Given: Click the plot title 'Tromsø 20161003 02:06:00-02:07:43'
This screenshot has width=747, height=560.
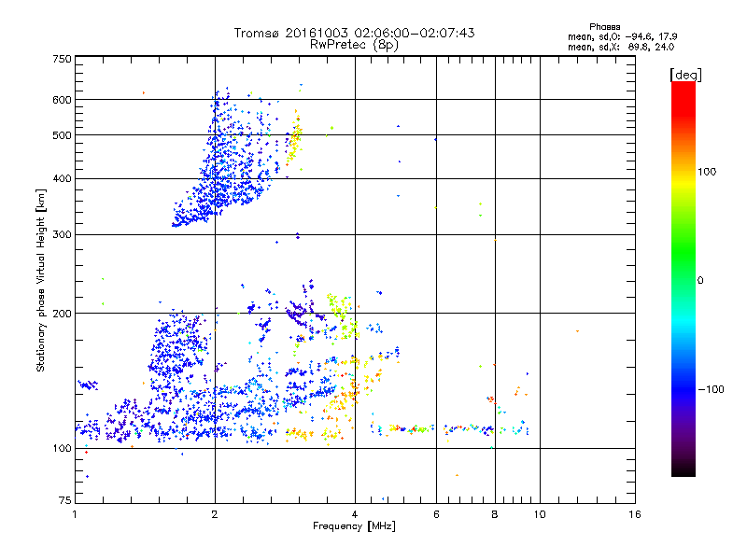Looking at the screenshot, I should [x=354, y=33].
